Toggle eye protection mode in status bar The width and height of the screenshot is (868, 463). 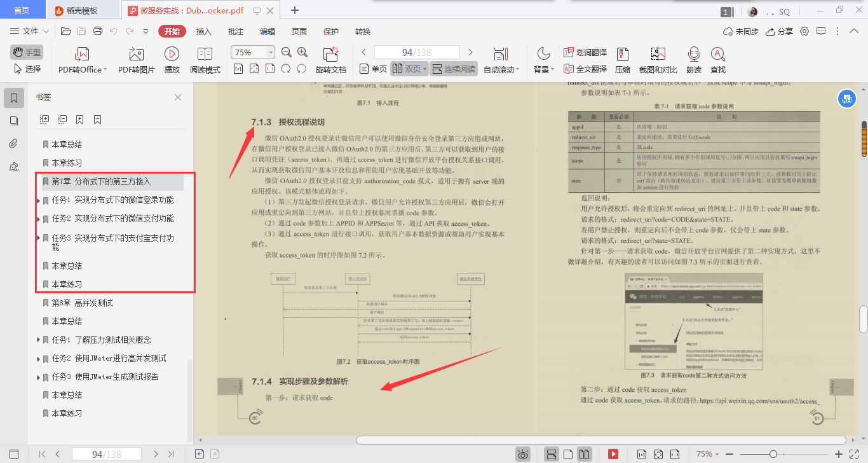(x=523, y=454)
